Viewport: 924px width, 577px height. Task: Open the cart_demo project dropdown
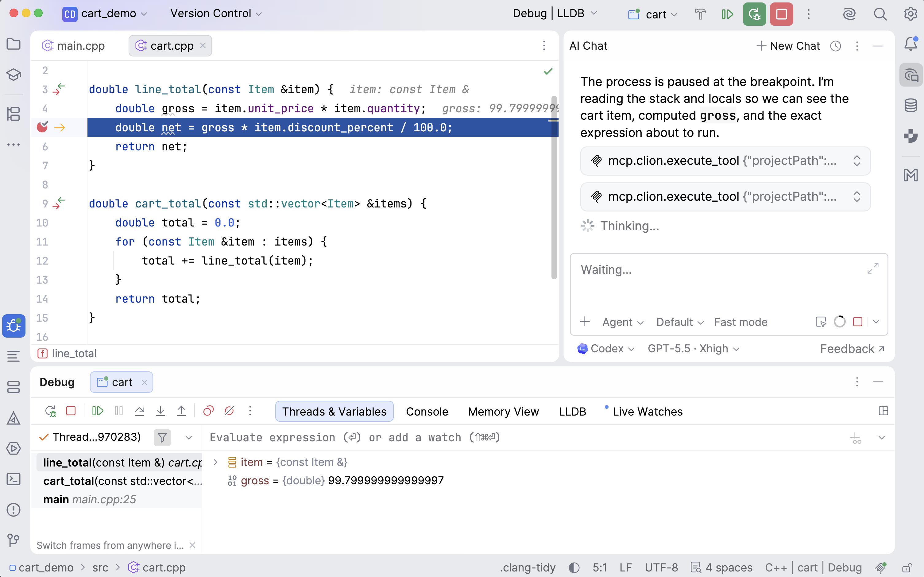pyautogui.click(x=105, y=14)
